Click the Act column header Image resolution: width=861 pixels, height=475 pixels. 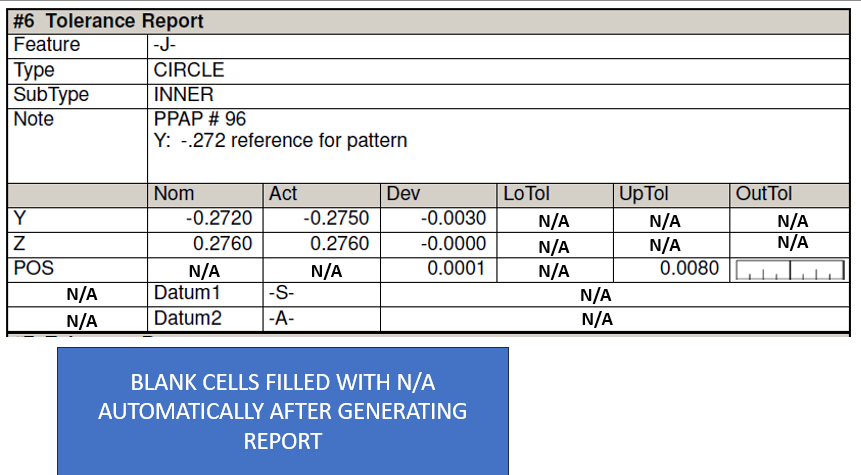click(x=283, y=194)
